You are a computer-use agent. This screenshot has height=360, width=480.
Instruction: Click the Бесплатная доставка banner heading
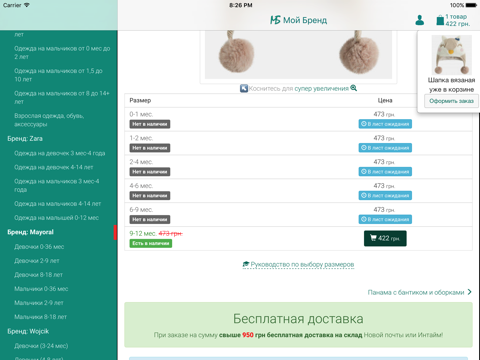click(x=298, y=319)
